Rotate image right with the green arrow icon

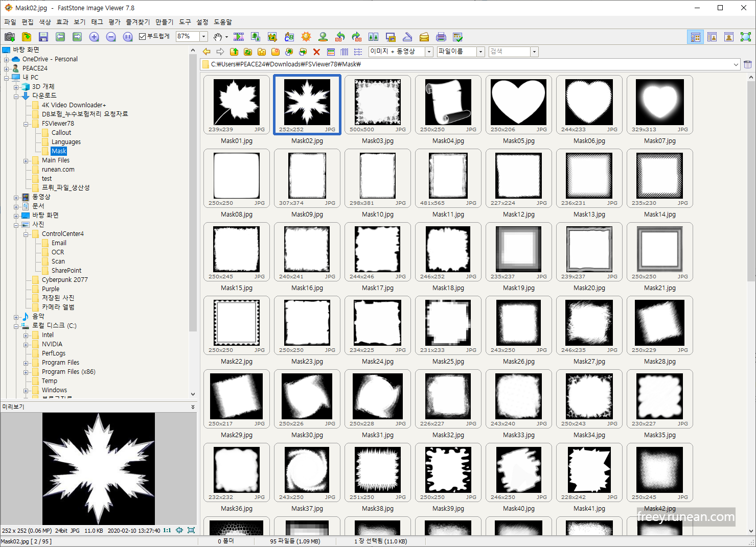point(357,37)
